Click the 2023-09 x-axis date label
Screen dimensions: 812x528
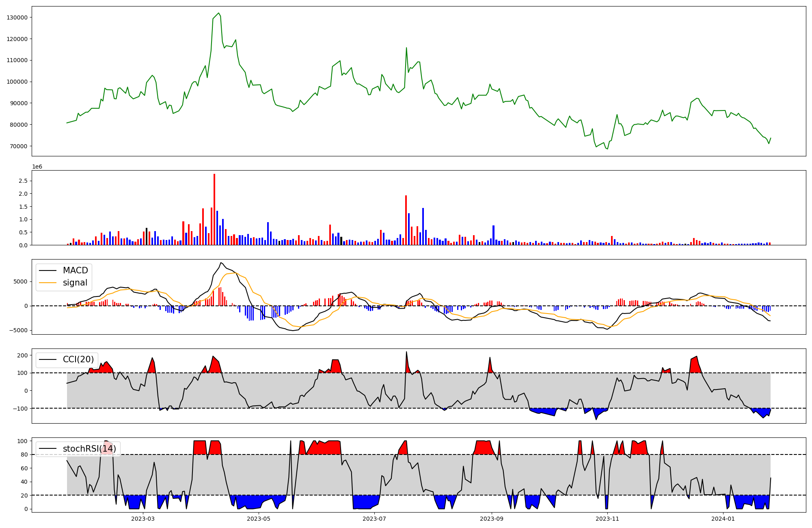click(492, 519)
